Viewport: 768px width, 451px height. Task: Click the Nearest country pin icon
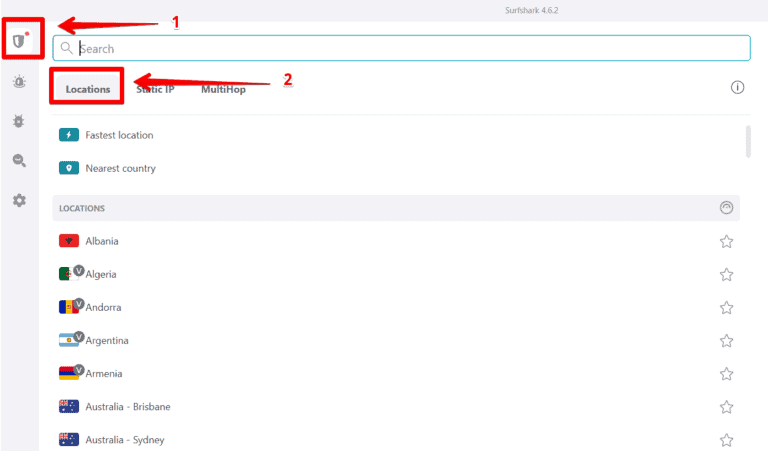(x=69, y=168)
